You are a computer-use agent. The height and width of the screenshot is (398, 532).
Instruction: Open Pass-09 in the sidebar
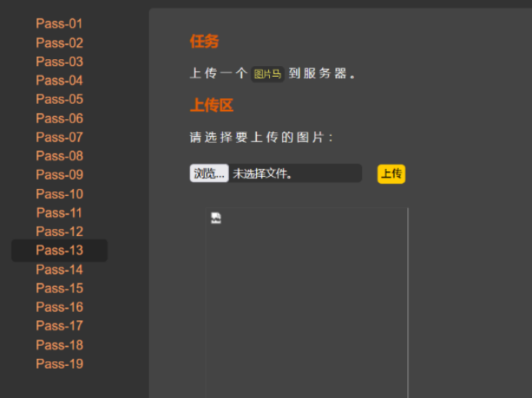[59, 175]
